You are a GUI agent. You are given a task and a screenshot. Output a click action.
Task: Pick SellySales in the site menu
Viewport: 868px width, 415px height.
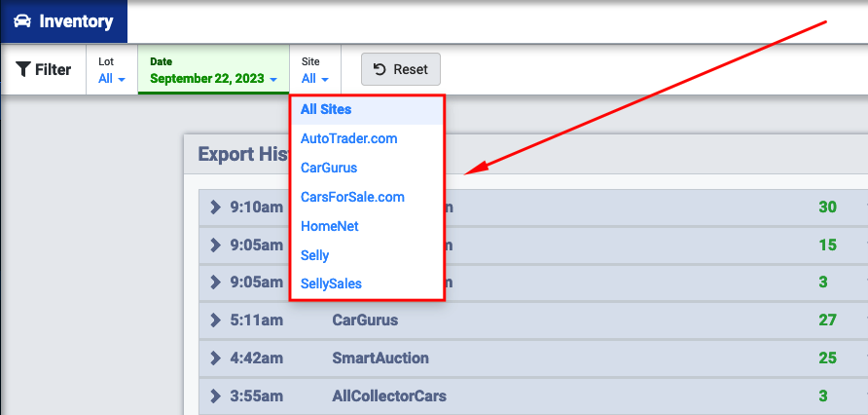[367, 284]
